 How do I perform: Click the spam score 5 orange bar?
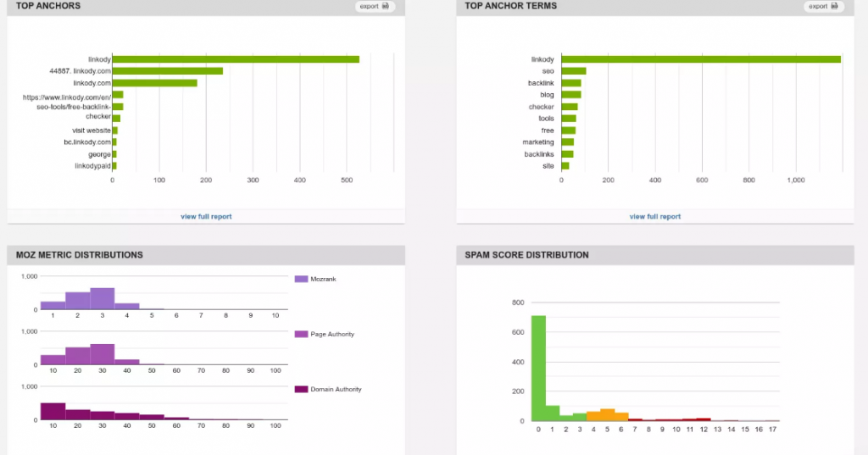(x=607, y=414)
